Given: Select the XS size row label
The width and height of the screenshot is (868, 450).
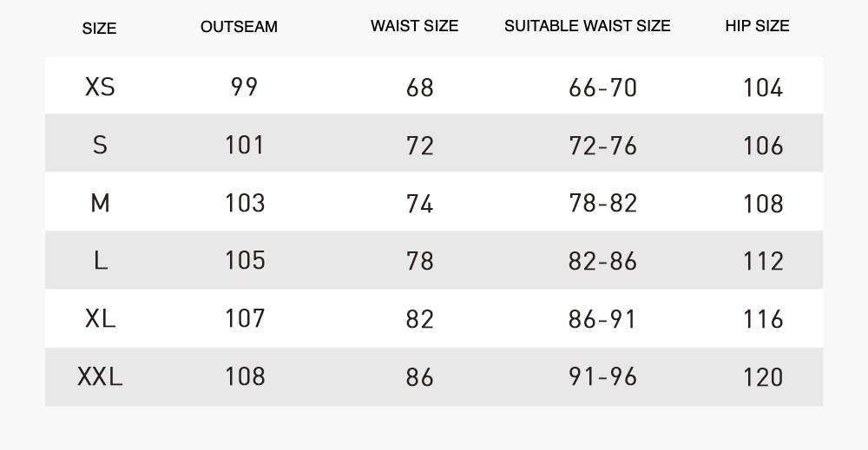Looking at the screenshot, I should tap(100, 87).
